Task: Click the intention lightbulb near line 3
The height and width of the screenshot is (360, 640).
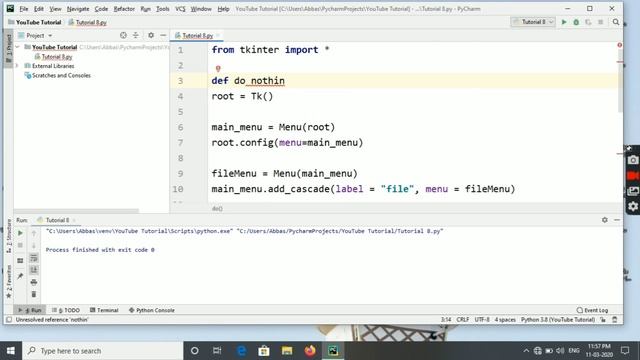Action: click(218, 69)
